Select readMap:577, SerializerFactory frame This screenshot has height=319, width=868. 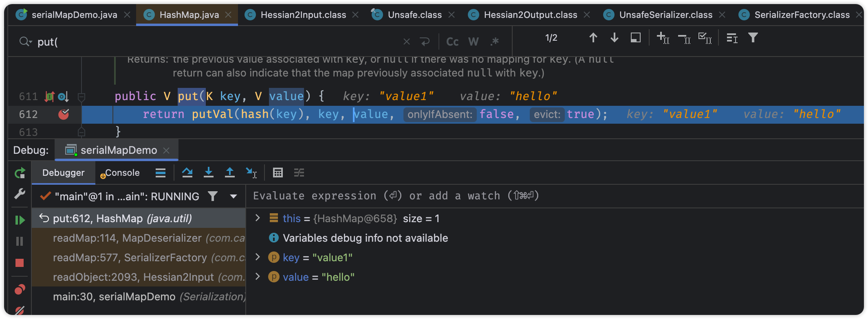139,258
